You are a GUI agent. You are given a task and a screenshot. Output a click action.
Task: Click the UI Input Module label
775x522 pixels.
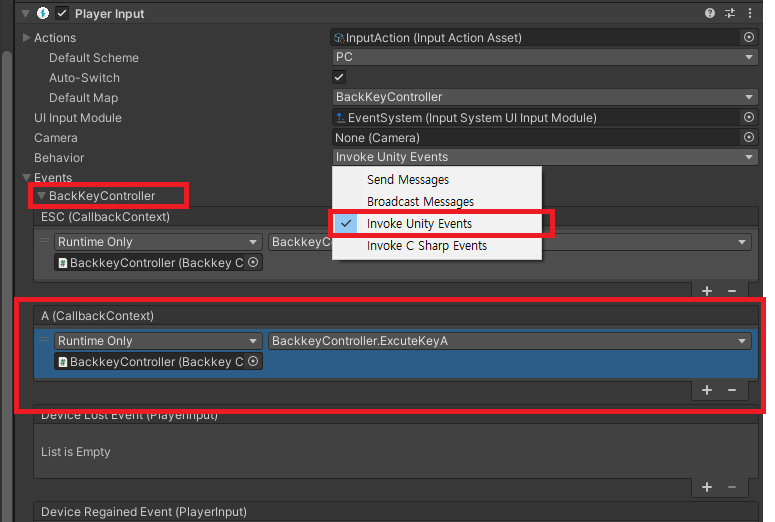pos(78,118)
